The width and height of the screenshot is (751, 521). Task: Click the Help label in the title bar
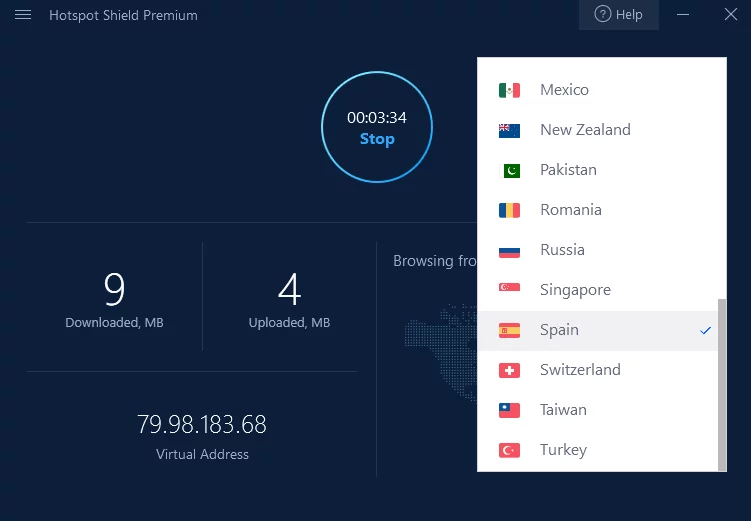tap(629, 15)
